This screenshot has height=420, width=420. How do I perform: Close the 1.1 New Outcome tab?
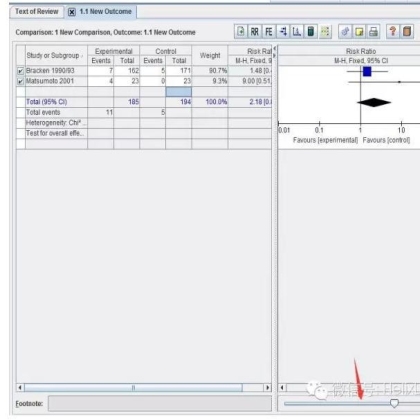click(72, 12)
